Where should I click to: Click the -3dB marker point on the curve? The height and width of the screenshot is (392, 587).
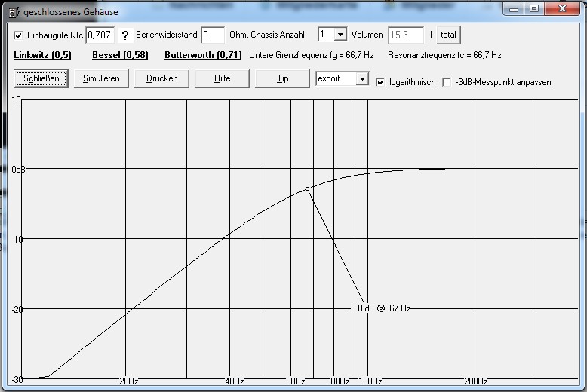(x=308, y=188)
